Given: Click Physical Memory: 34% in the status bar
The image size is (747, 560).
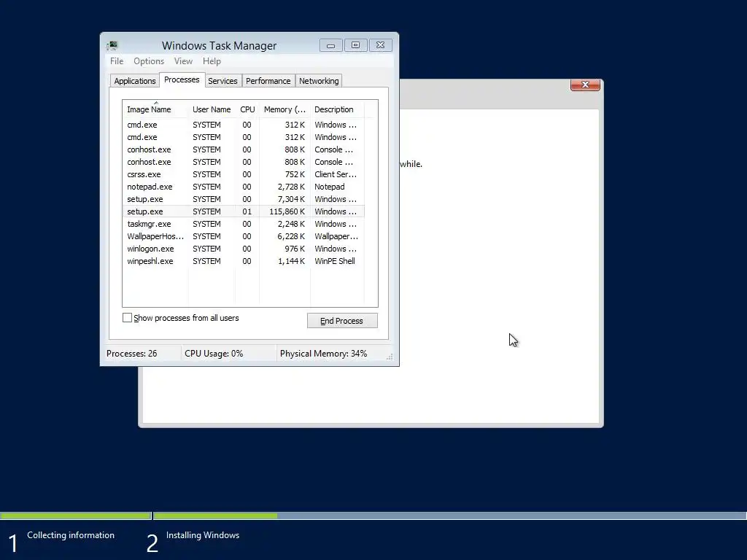Looking at the screenshot, I should click(x=323, y=354).
